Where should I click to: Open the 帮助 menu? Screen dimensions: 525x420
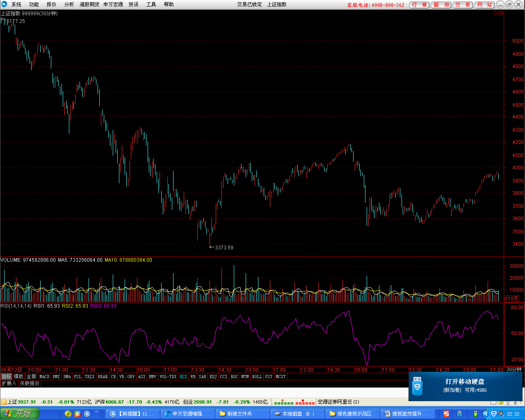169,5
